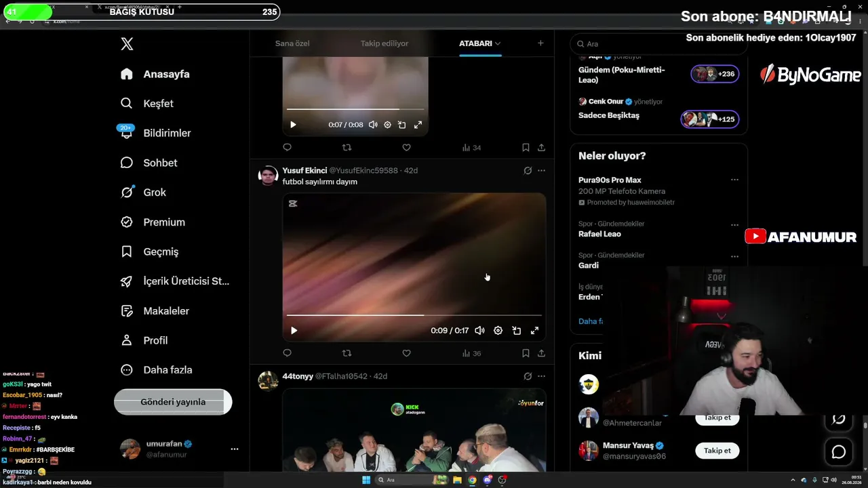Open more options for Pura90s Pro Max
868x488 pixels.
click(x=734, y=180)
